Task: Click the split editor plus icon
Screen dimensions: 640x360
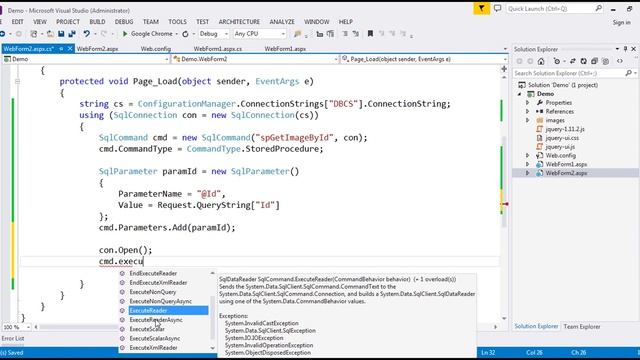Action: pos(504,69)
